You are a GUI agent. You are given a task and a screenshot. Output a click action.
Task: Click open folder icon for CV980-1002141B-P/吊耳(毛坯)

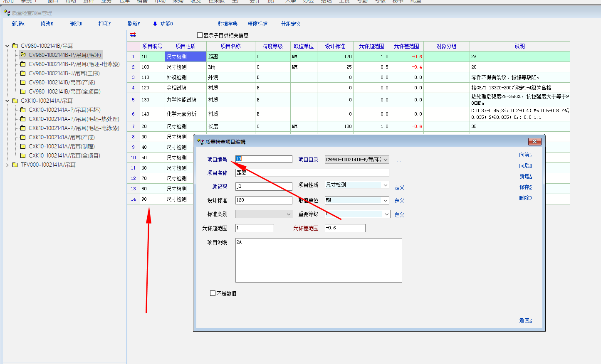pos(23,55)
